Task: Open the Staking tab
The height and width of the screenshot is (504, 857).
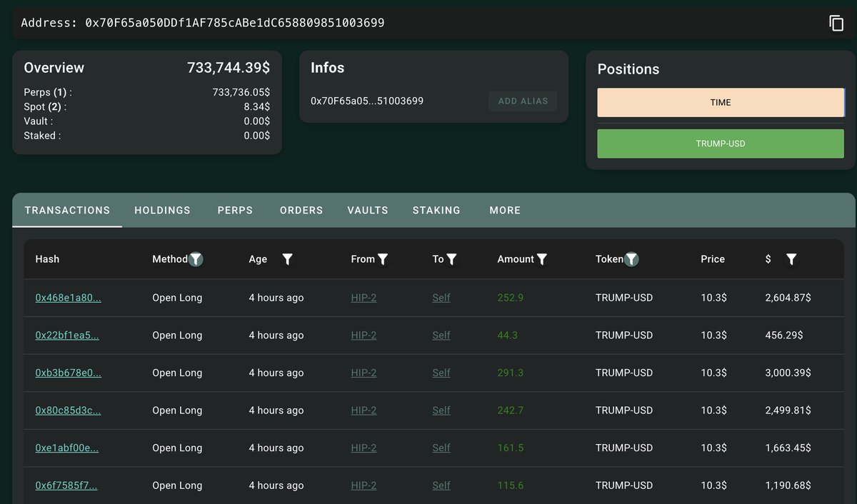Action: (436, 210)
